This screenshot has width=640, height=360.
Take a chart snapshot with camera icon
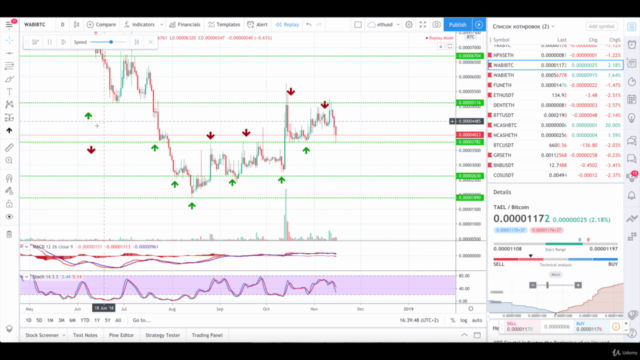[436, 24]
